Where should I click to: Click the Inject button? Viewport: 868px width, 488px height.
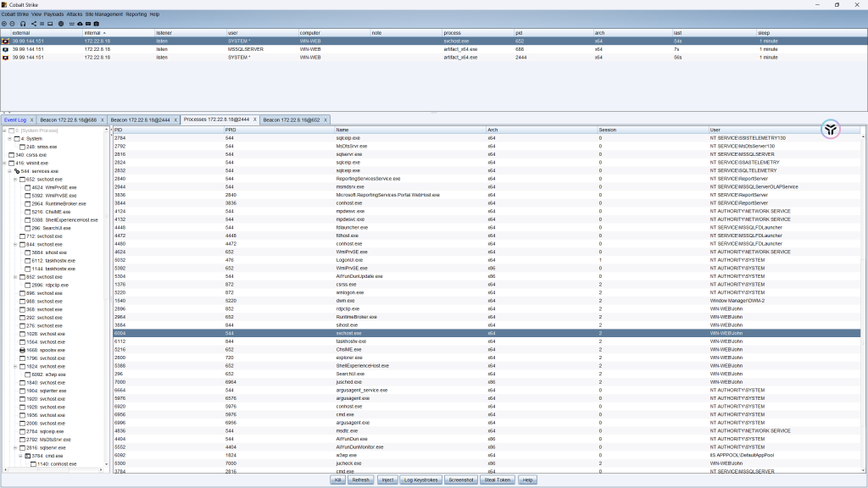point(387,480)
